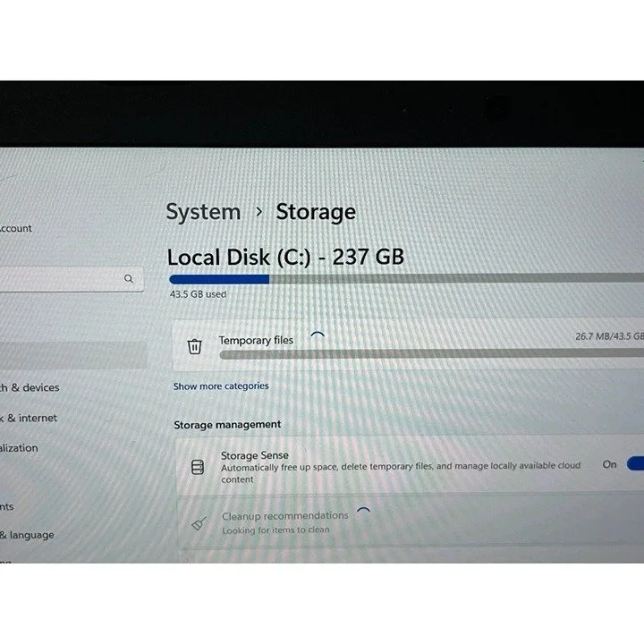Click the Temporary files trash icon

[x=195, y=346]
